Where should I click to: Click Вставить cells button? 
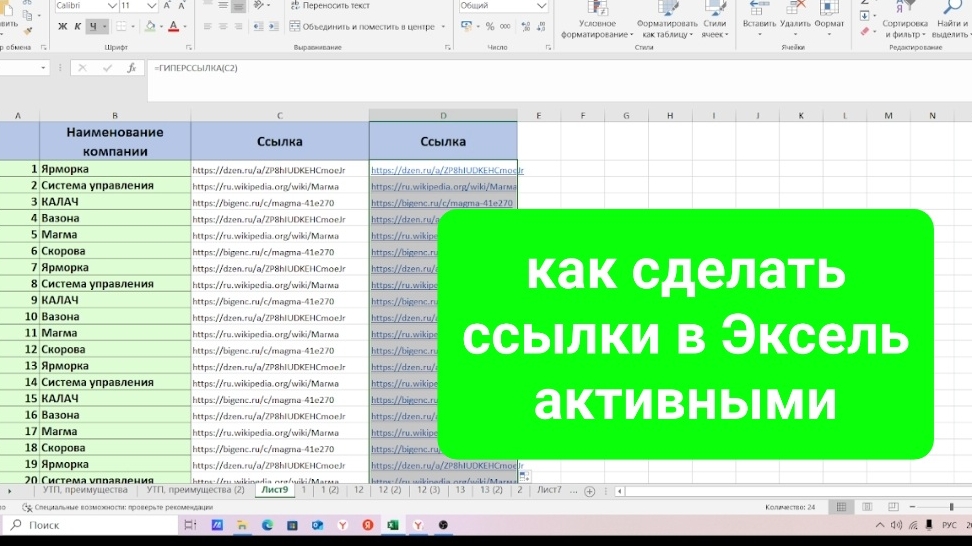coord(759,19)
